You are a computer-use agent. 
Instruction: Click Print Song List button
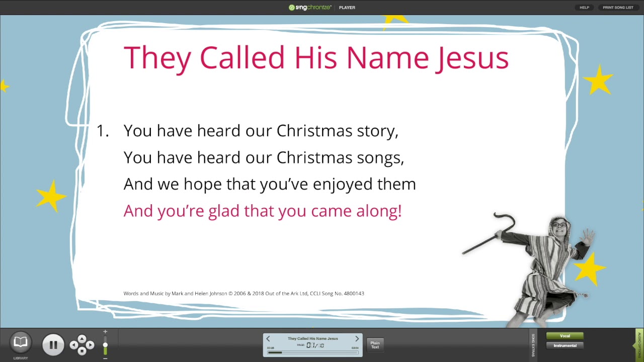(x=618, y=8)
